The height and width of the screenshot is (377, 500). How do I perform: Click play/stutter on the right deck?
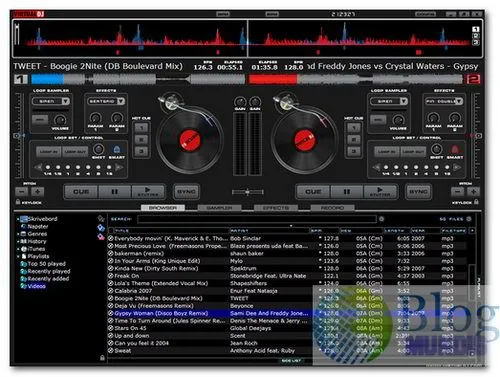coord(380,192)
